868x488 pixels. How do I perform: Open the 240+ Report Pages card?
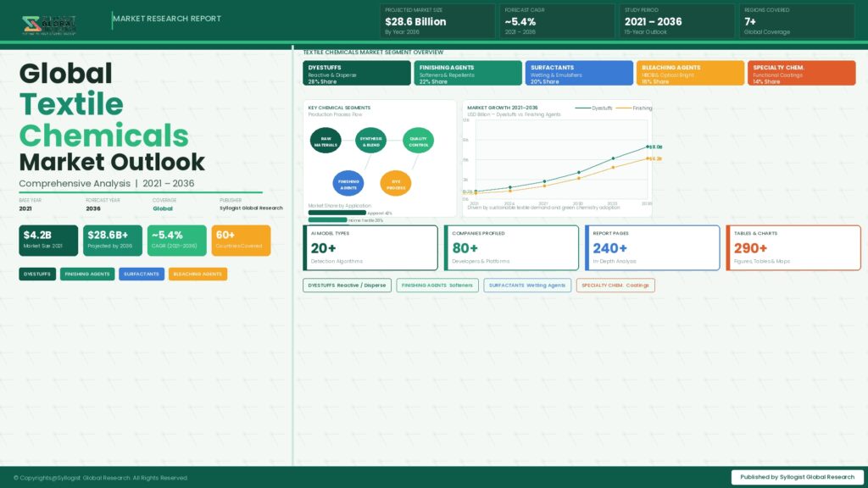(x=652, y=247)
